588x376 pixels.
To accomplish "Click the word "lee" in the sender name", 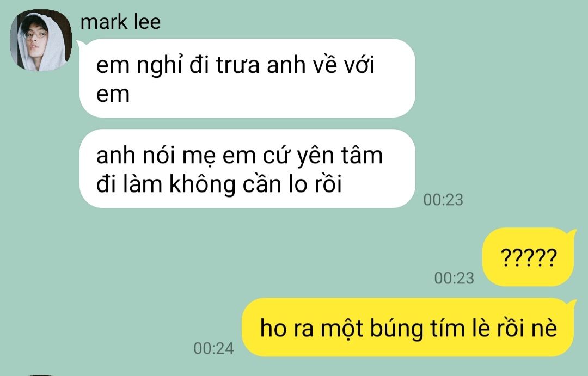I will [148, 22].
